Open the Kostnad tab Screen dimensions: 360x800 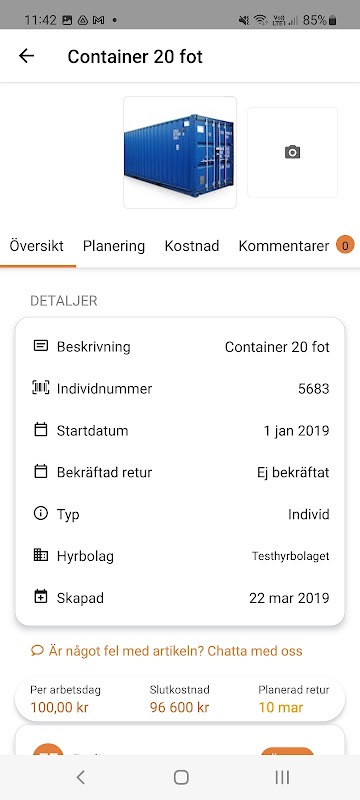192,246
